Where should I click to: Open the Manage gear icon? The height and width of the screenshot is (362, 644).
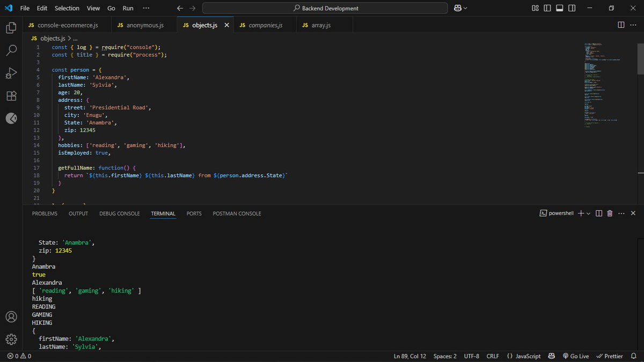click(11, 339)
